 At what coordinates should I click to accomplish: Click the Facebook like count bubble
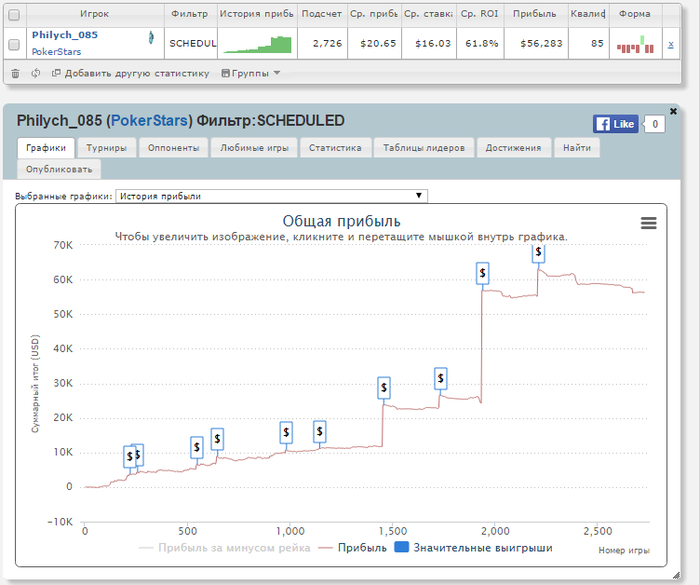[655, 124]
